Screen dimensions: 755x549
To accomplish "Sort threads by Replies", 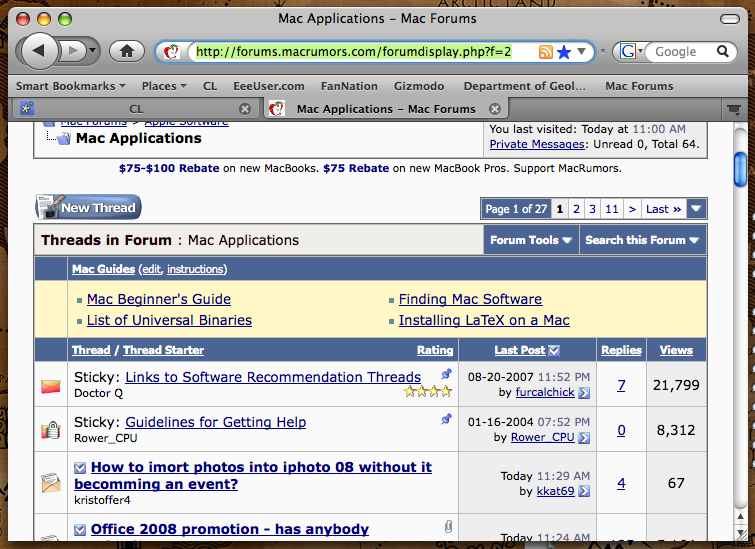I will pyautogui.click(x=621, y=350).
